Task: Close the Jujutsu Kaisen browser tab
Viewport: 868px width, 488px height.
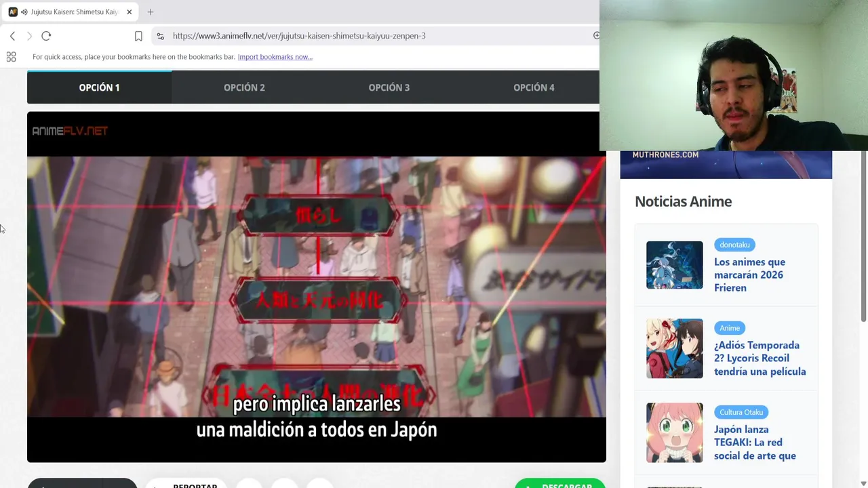Action: coord(129,12)
